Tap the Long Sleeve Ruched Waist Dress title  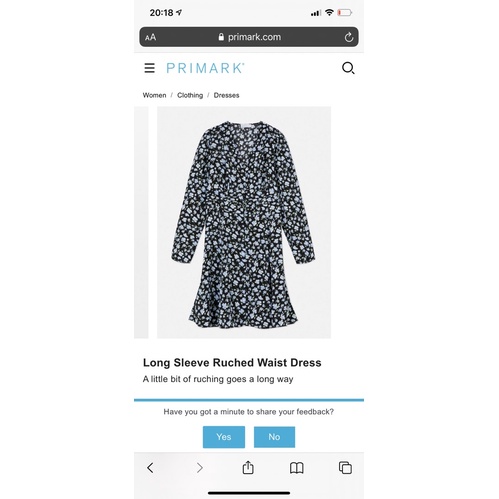pos(232,363)
